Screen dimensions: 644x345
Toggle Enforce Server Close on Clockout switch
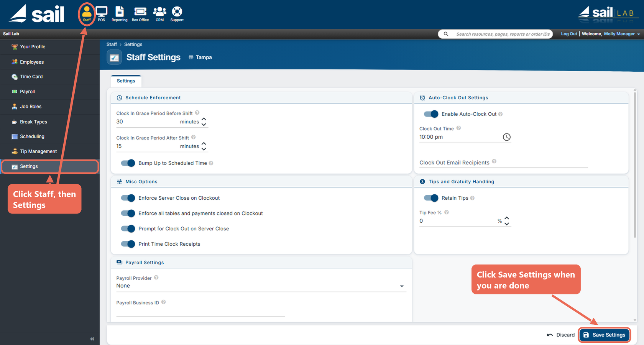pyautogui.click(x=128, y=198)
